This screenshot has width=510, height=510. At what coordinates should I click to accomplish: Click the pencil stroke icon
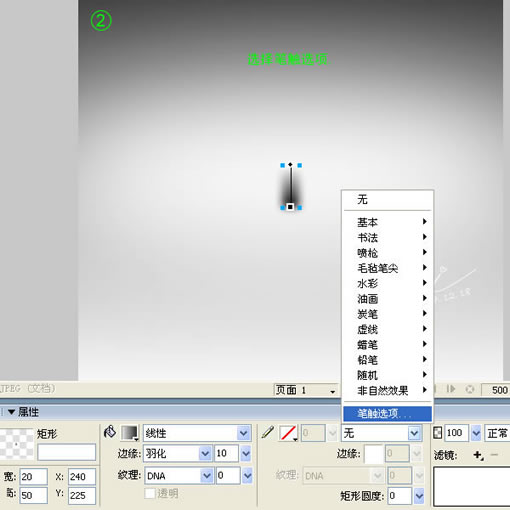[x=267, y=432]
